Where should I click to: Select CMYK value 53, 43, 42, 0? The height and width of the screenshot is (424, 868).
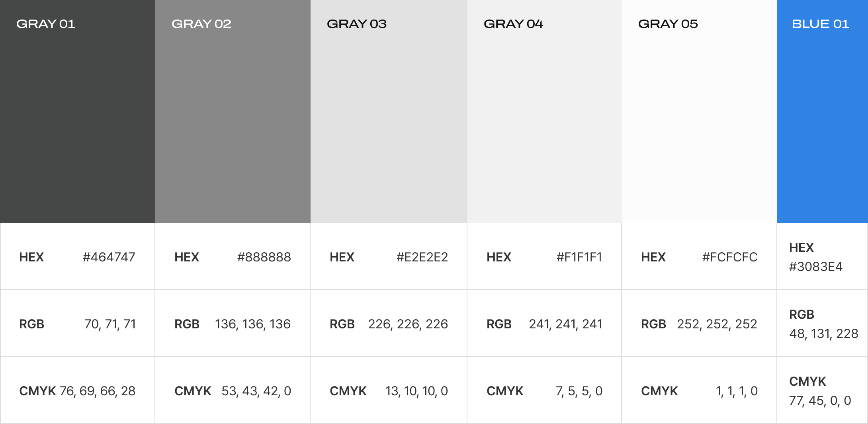point(256,391)
